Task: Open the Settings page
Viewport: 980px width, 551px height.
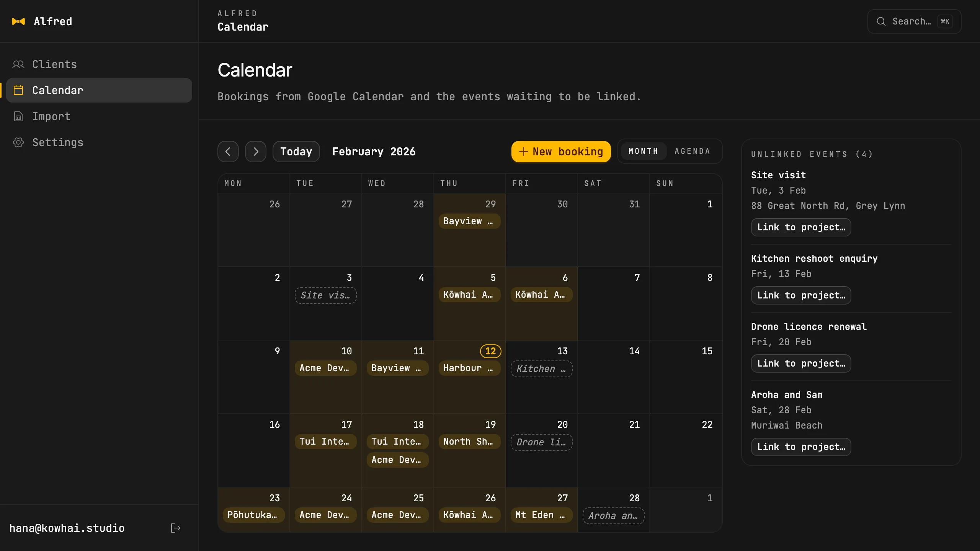Action: point(99,142)
